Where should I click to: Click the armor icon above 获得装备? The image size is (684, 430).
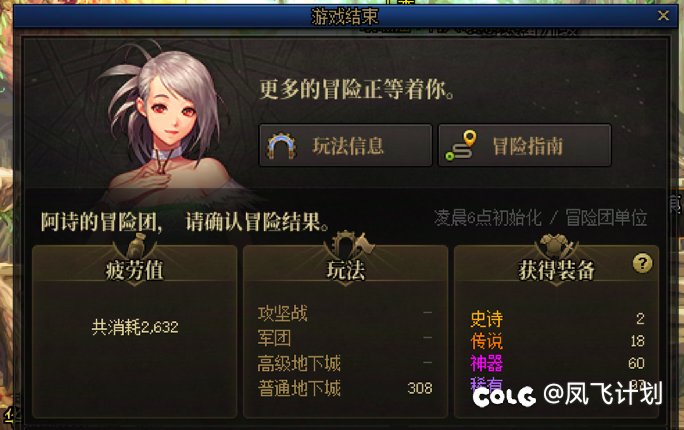pyautogui.click(x=556, y=246)
